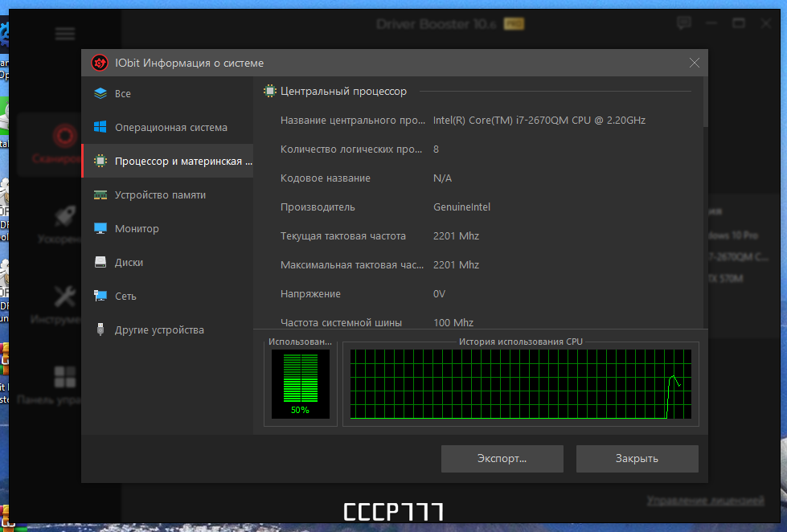This screenshot has height=532, width=787.
Task: Open the Все category
Action: (168, 93)
